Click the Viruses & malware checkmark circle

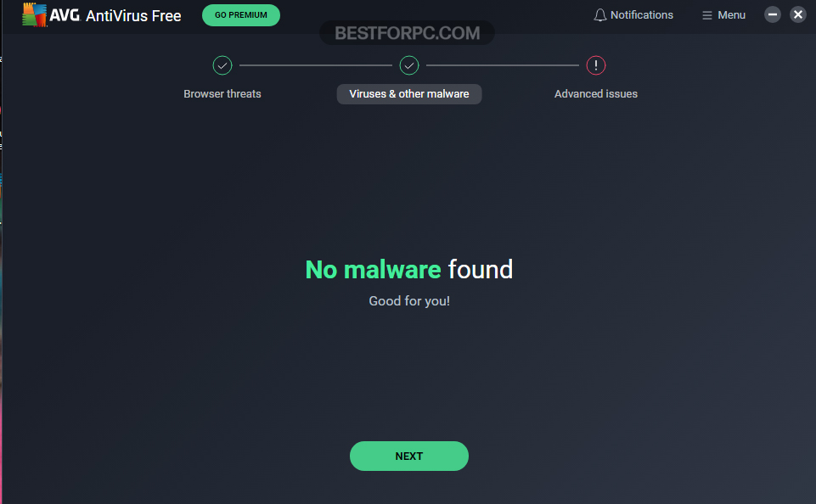(x=409, y=65)
